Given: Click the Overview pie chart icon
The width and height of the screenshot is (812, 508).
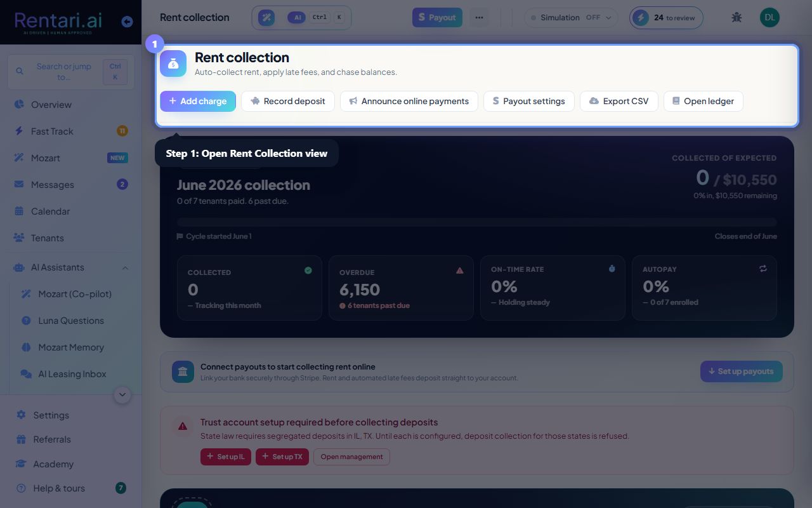Looking at the screenshot, I should click(19, 104).
